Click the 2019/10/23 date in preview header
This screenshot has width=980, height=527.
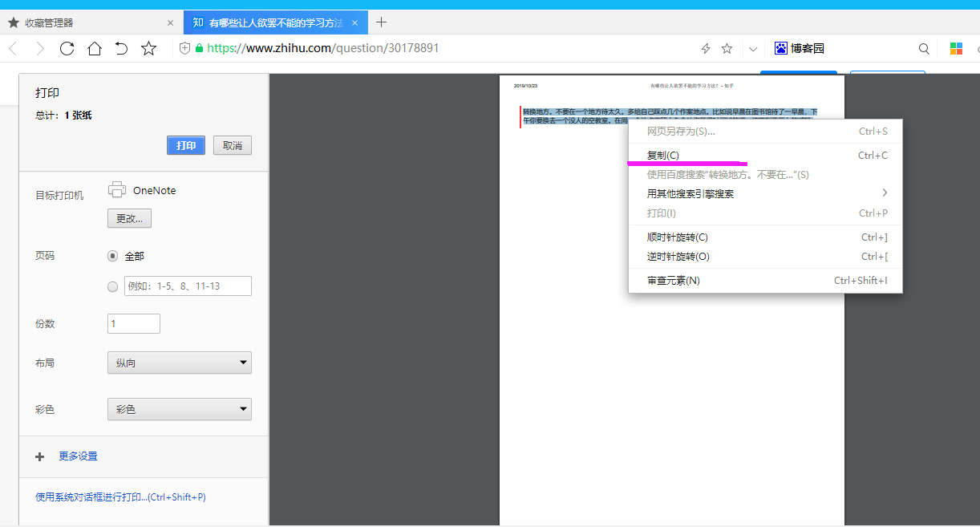tap(526, 85)
